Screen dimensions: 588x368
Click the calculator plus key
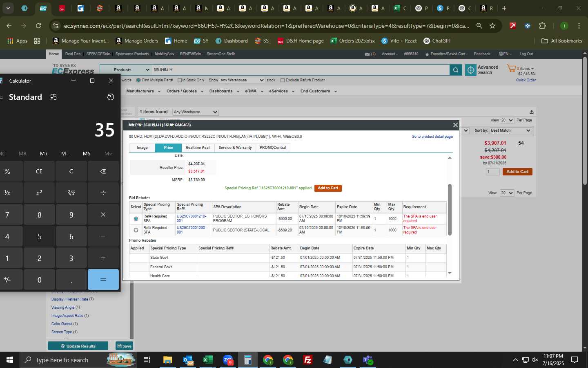(x=103, y=258)
